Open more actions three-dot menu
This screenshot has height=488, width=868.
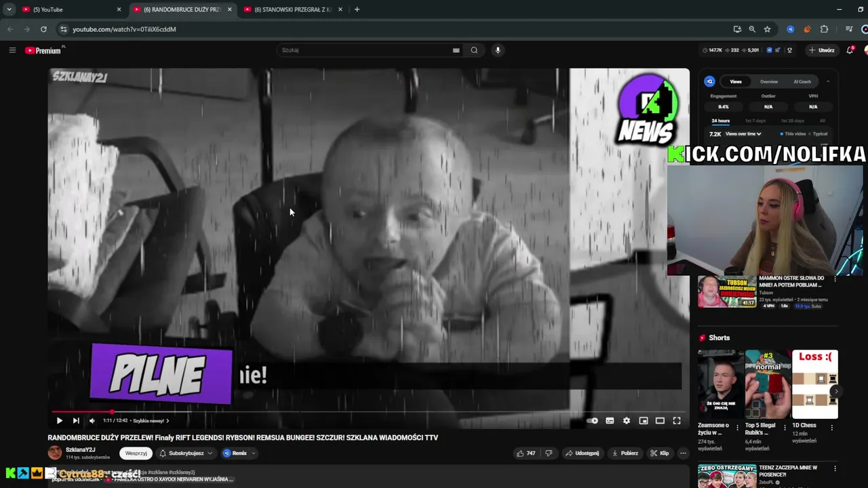(x=683, y=453)
